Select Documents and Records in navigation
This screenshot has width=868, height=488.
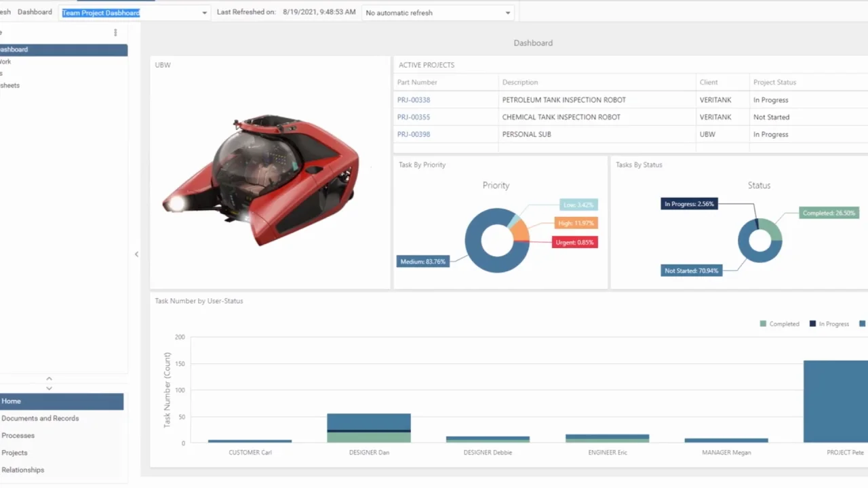40,418
